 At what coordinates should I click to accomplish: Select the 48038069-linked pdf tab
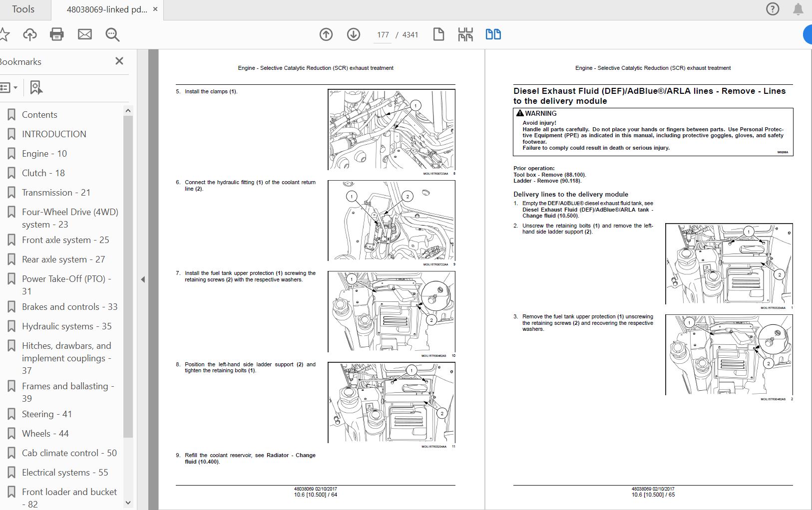106,9
